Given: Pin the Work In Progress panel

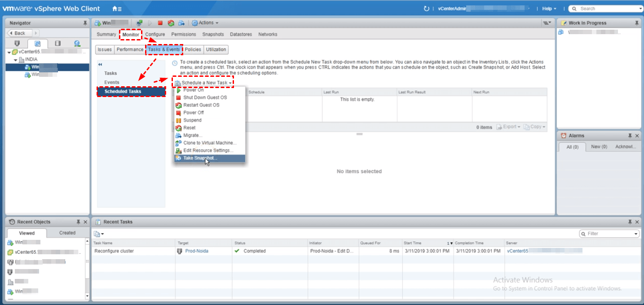Looking at the screenshot, I should (636, 23).
